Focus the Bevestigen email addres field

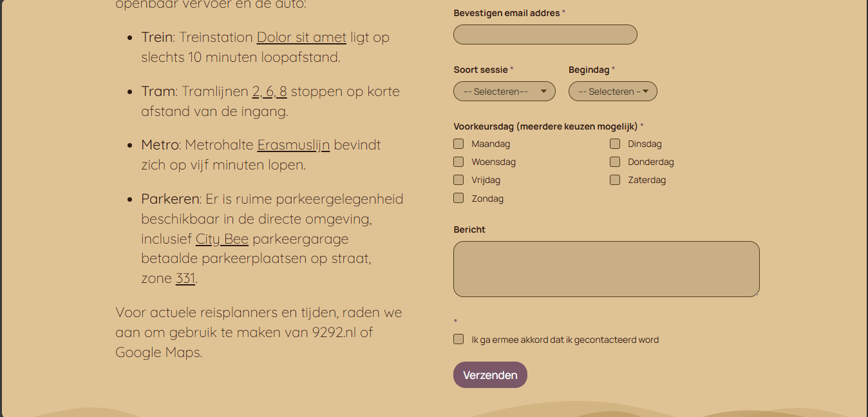545,35
